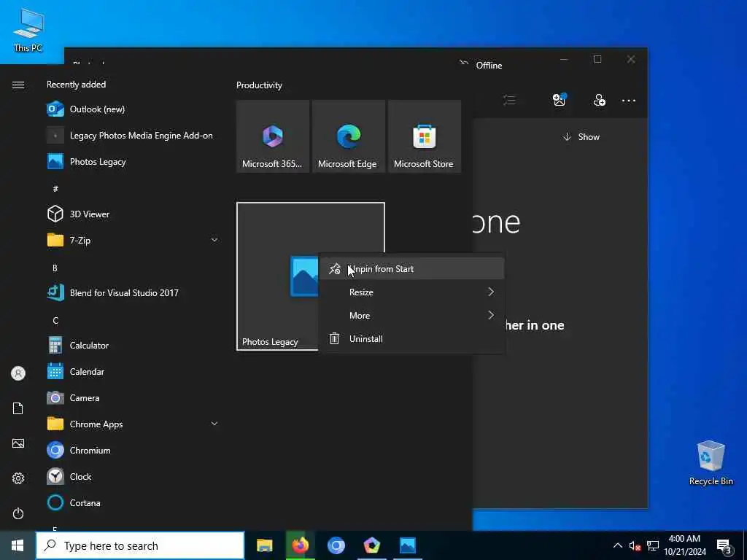
Task: Open the Microsoft Edge tile
Action: (x=348, y=136)
